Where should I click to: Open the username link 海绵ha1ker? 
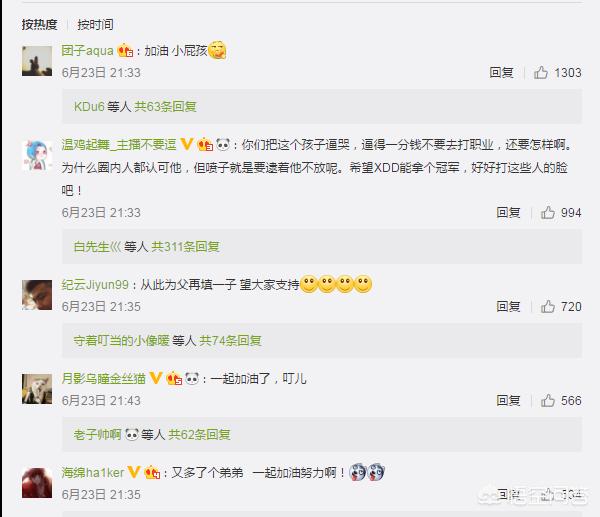tap(93, 472)
